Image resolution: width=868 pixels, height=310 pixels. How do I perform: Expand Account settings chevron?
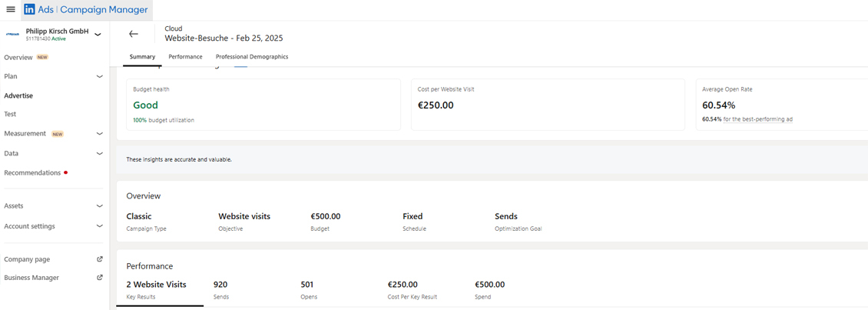point(99,226)
